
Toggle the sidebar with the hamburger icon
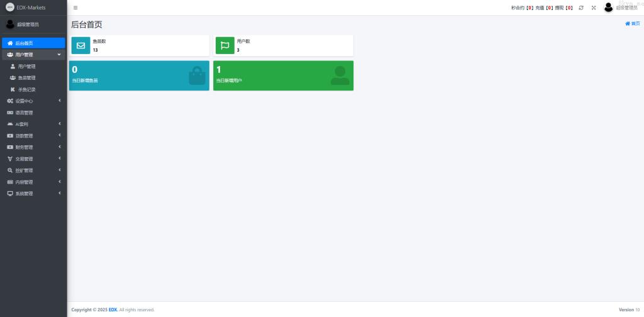(x=75, y=8)
